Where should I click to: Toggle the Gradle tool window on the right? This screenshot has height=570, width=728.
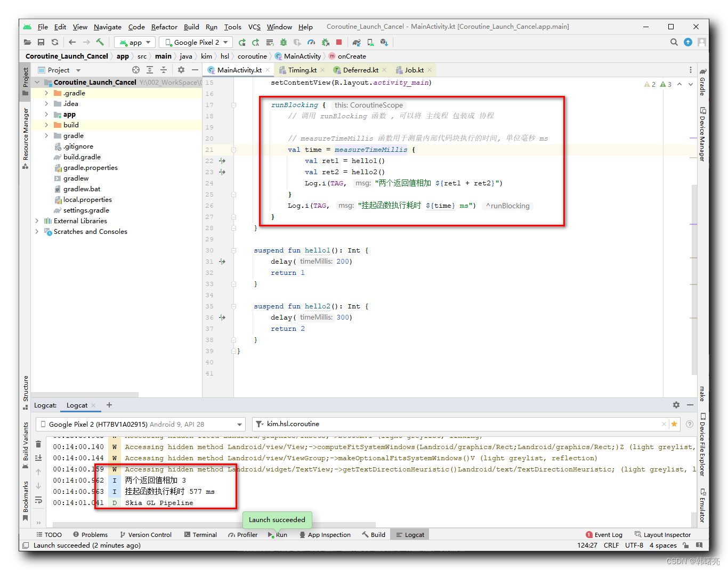(x=703, y=82)
